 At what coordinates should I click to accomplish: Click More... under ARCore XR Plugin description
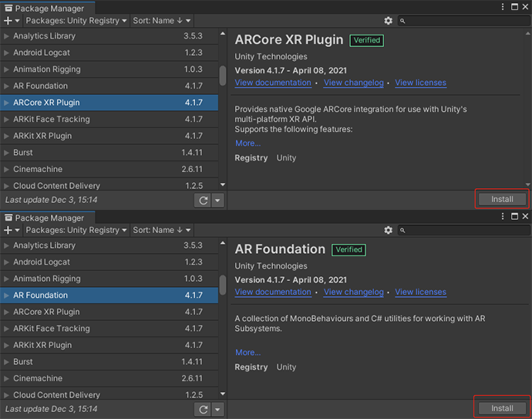pyautogui.click(x=248, y=144)
